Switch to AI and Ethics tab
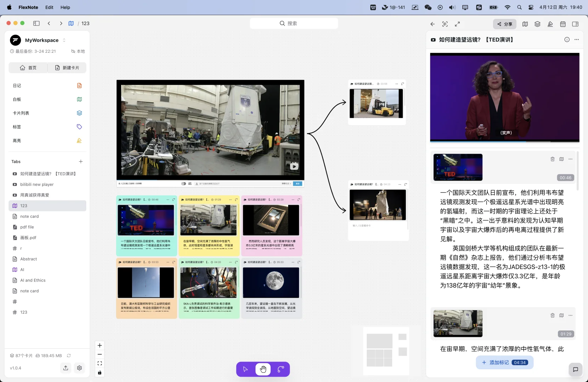This screenshot has height=382, width=588. (47, 280)
